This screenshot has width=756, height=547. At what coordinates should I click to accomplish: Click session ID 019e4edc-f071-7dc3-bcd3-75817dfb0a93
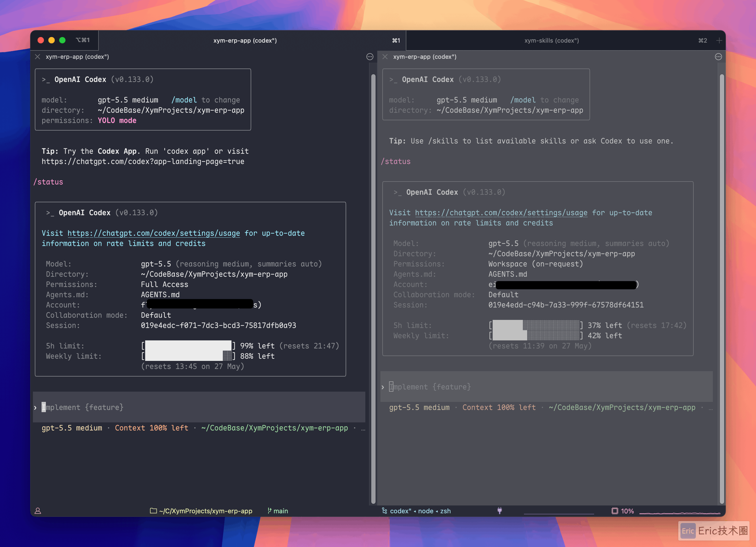[x=218, y=326]
